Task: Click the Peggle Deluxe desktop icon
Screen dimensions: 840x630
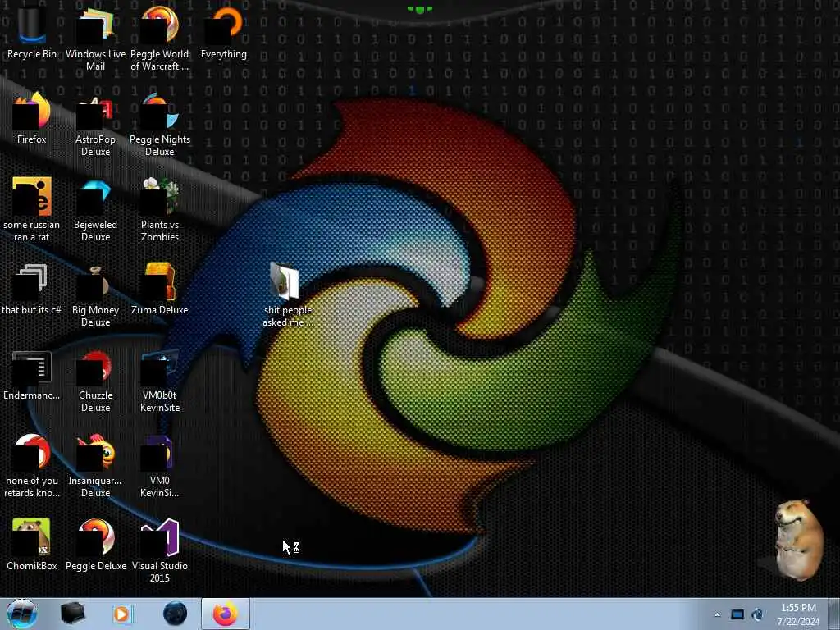Action: 95,545
